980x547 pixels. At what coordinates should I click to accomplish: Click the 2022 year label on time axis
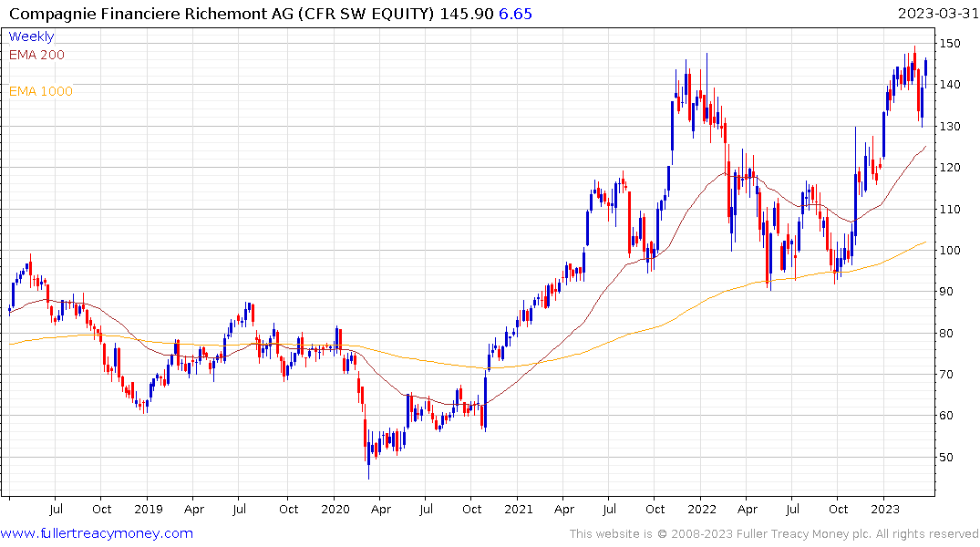[702, 509]
